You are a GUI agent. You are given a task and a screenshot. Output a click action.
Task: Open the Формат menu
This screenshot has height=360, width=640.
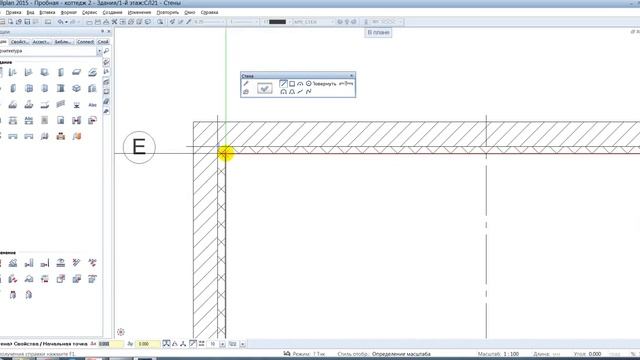[x=69, y=13]
